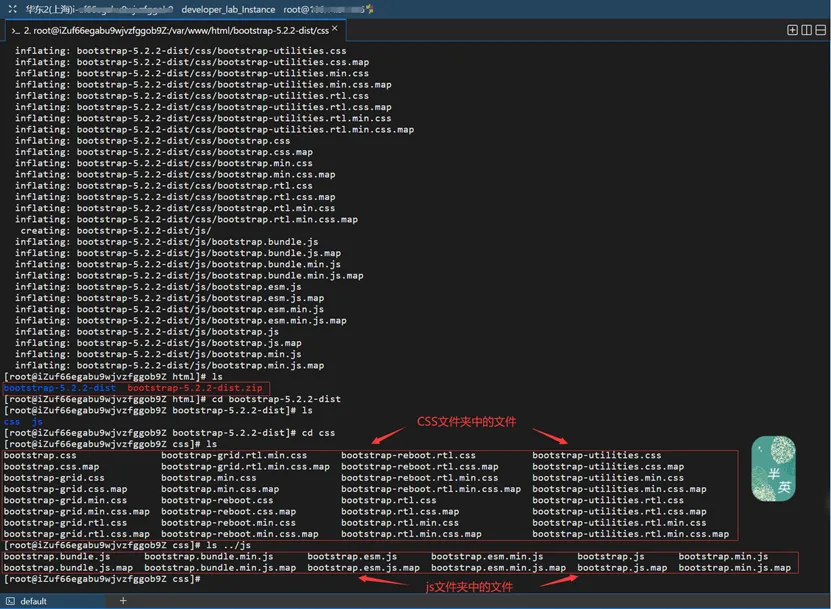Image resolution: width=831 pixels, height=609 pixels.
Task: Click bootstrap-reboot.rtl.css.map in the listing
Action: coord(420,467)
